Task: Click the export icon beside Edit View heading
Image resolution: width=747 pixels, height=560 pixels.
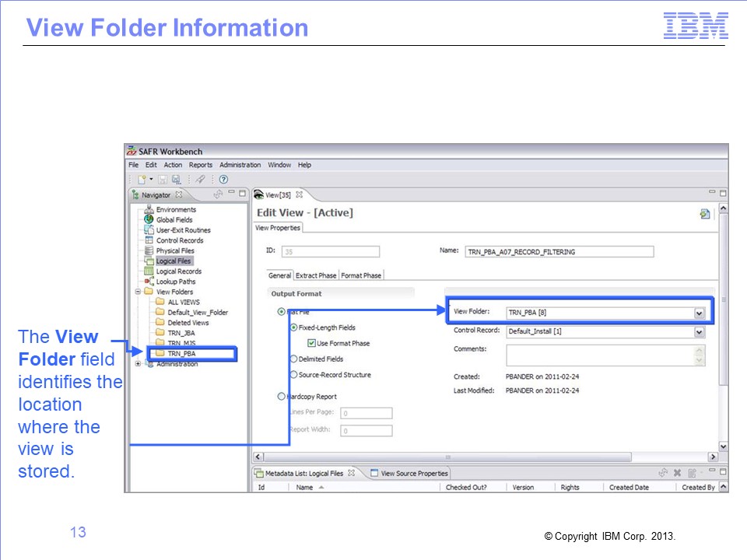Action: tap(705, 214)
